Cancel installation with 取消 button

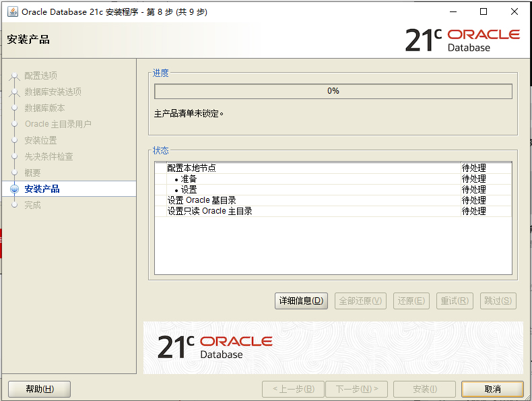coord(492,389)
